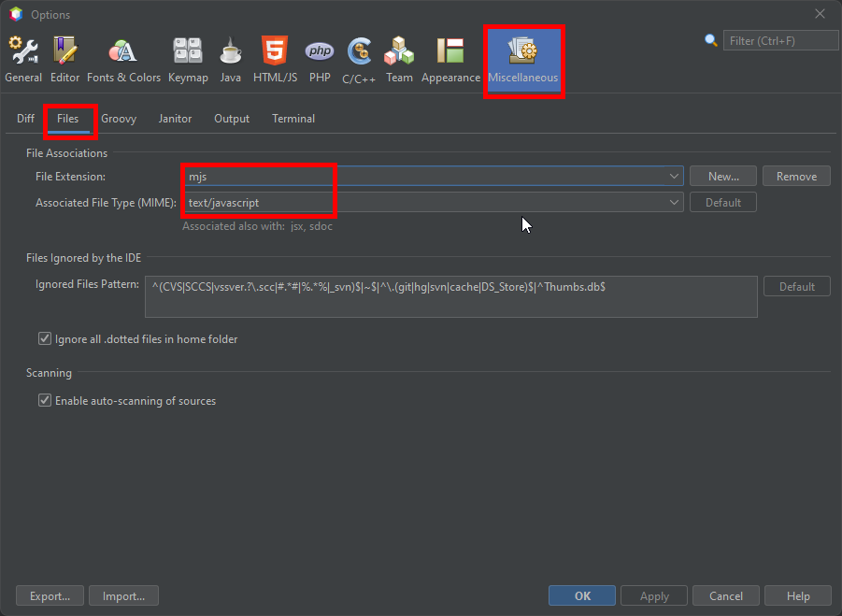Image resolution: width=842 pixels, height=616 pixels.
Task: Open the Associated File Type dropdown
Action: [x=675, y=202]
